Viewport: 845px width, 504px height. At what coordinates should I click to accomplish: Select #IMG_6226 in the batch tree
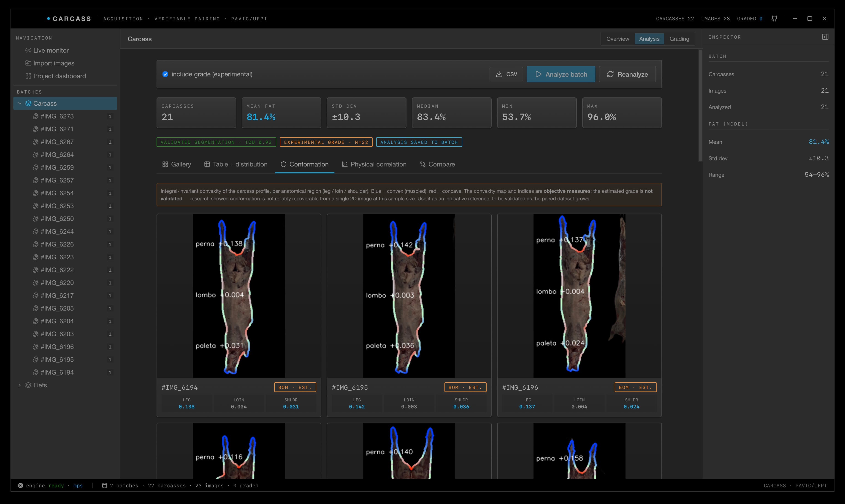pyautogui.click(x=65, y=244)
